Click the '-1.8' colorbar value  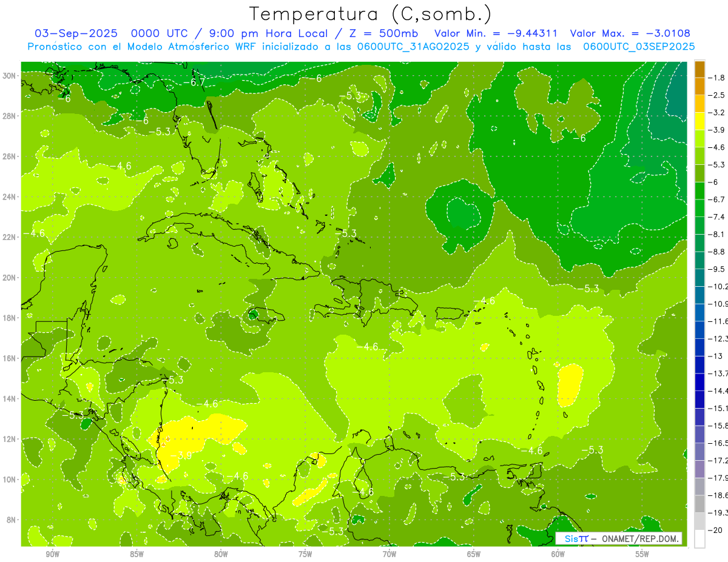pyautogui.click(x=718, y=78)
